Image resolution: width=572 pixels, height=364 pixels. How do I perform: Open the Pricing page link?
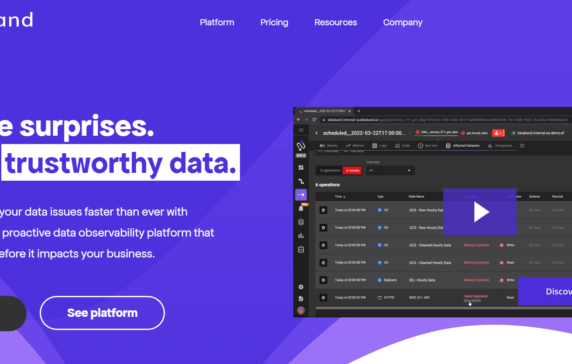coord(274,23)
